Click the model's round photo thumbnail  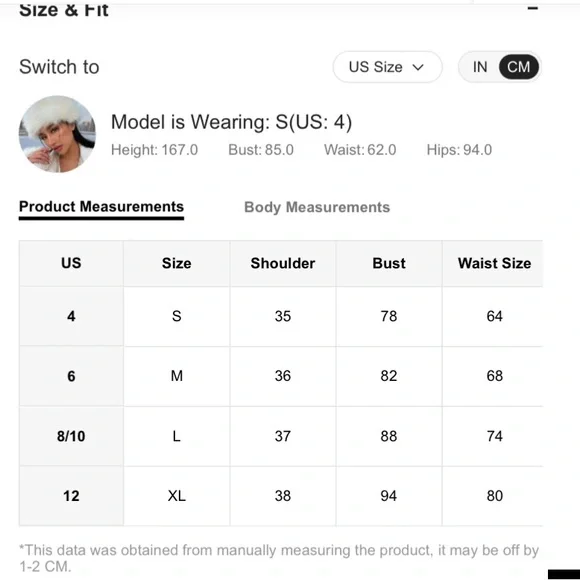(57, 134)
